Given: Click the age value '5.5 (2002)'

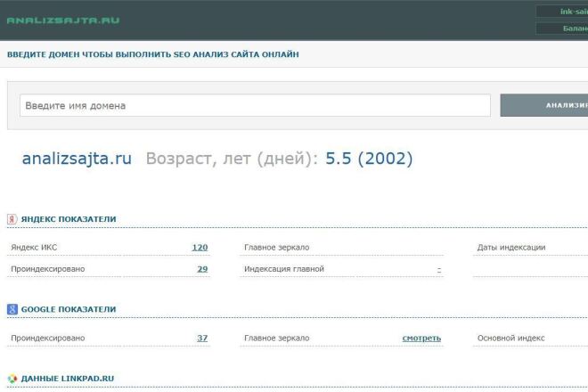Looking at the screenshot, I should click(x=369, y=159).
